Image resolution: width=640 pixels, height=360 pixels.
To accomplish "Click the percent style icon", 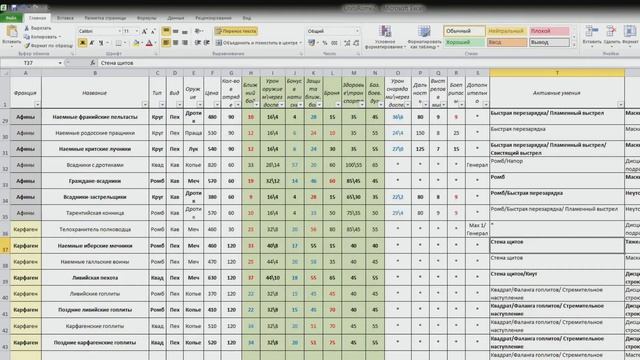I will [x=325, y=43].
